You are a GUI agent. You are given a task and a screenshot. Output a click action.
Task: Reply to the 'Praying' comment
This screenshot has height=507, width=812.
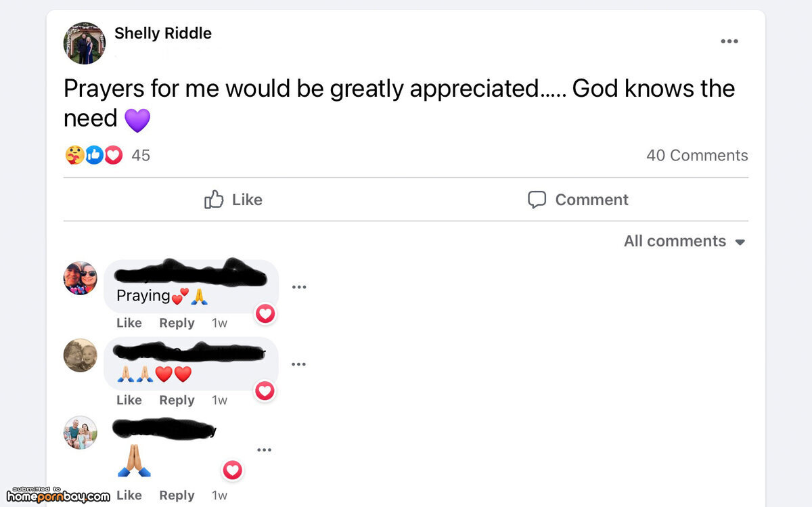pos(177,323)
